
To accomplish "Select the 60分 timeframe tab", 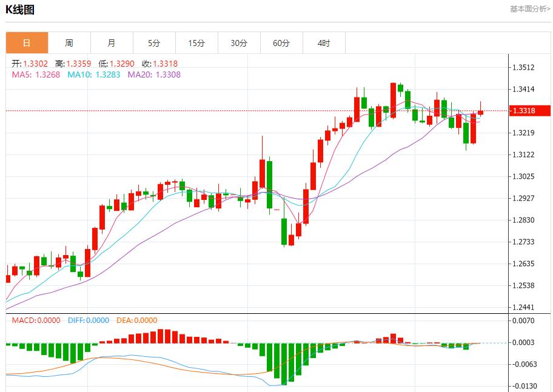I will tap(281, 43).
